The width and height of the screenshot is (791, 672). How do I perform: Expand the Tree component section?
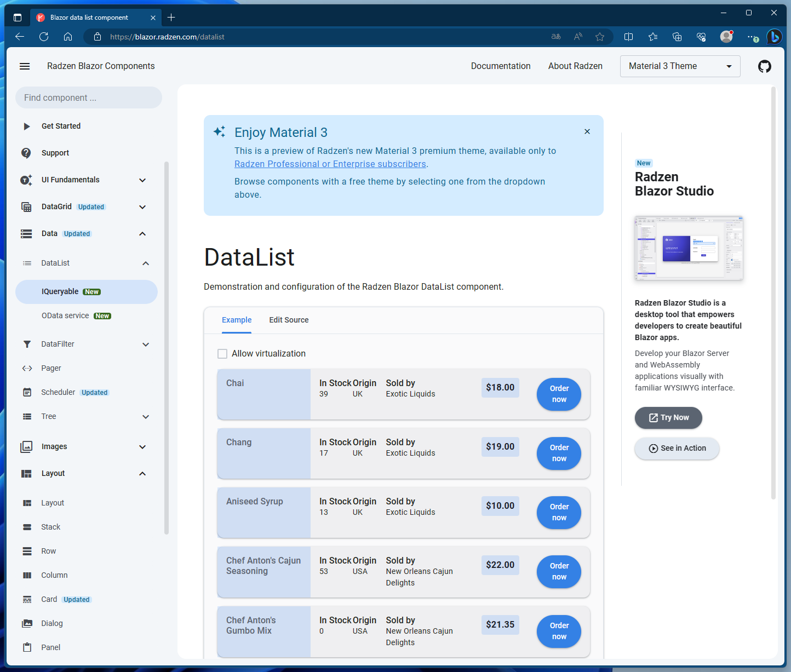coord(145,416)
